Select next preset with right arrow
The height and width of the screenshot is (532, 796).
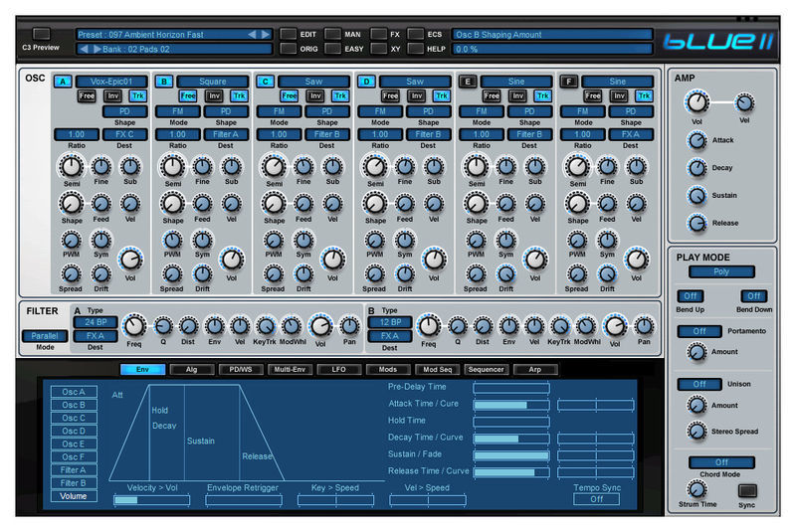tap(266, 35)
